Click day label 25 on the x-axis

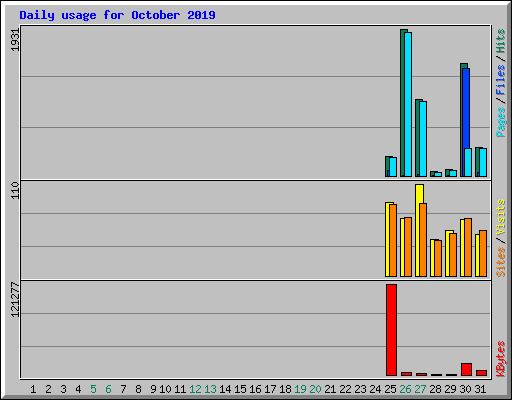tap(390, 389)
